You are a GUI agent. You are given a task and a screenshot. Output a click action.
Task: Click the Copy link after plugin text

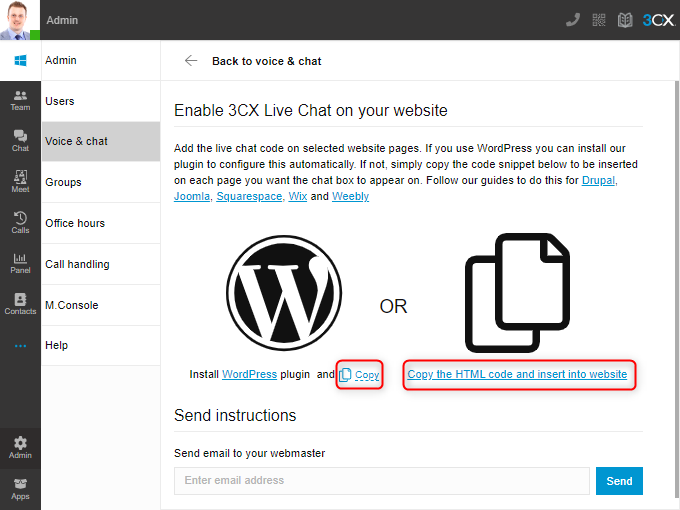click(x=367, y=375)
